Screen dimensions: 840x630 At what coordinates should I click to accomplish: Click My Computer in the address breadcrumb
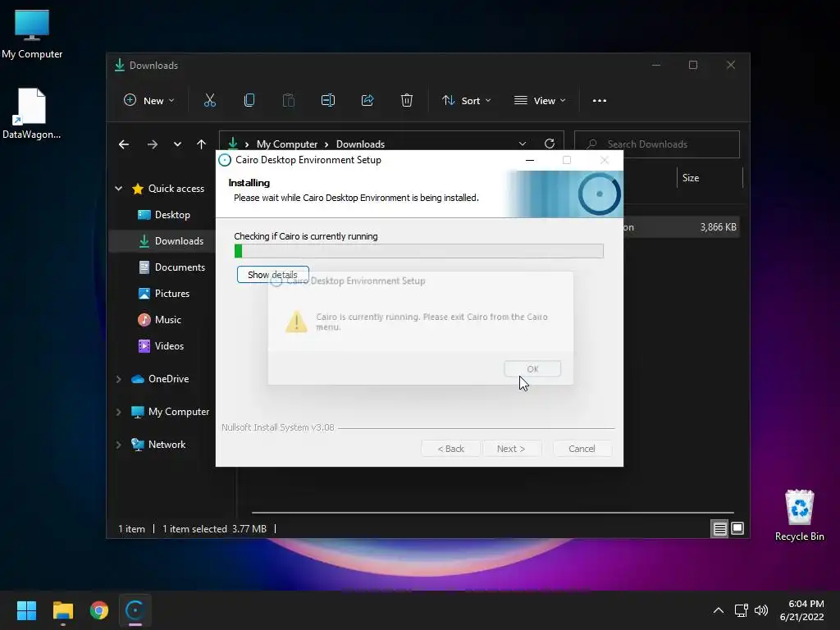(286, 144)
